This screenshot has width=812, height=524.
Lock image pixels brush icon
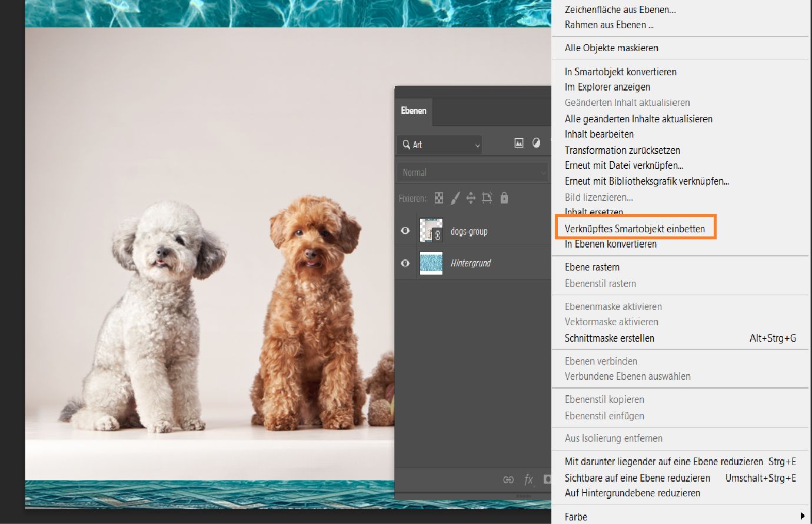(x=455, y=198)
